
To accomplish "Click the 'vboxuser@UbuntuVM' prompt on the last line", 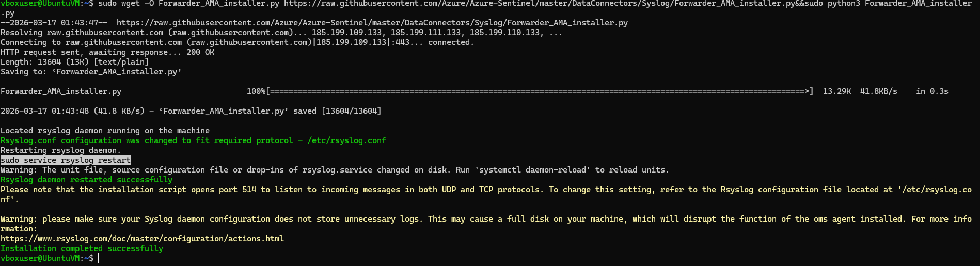I will [40, 258].
